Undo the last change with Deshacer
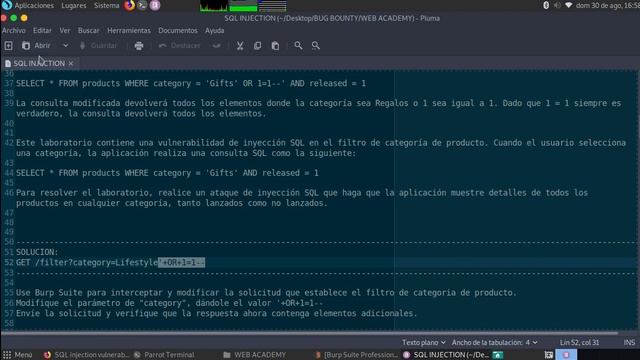 click(180, 46)
